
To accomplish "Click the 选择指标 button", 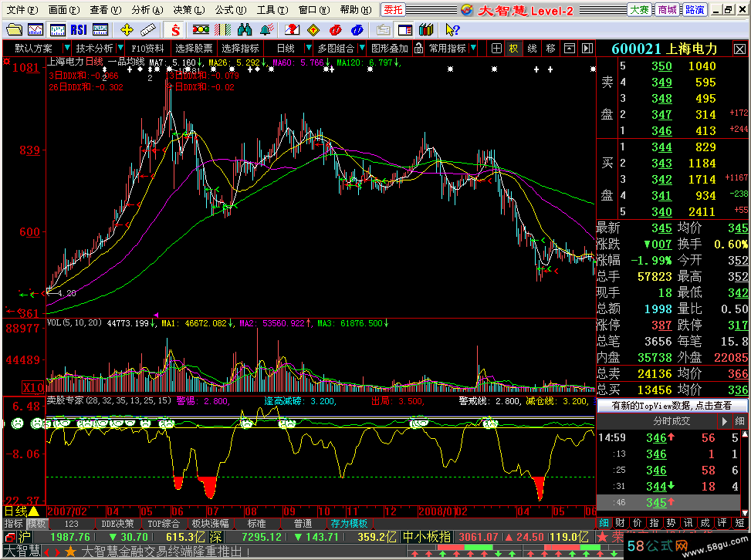I will coord(240,49).
